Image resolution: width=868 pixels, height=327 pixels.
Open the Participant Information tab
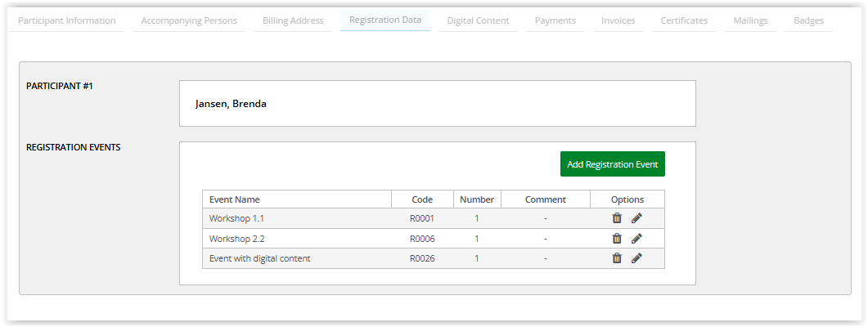coord(67,20)
